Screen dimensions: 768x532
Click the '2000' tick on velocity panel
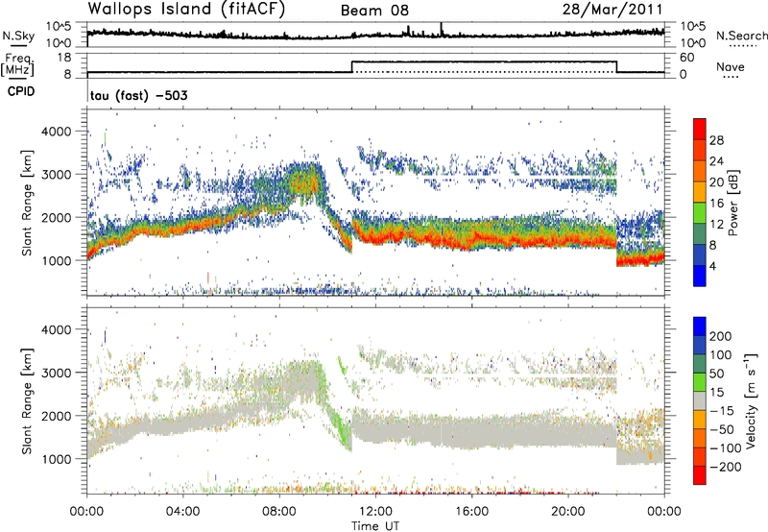[59, 416]
